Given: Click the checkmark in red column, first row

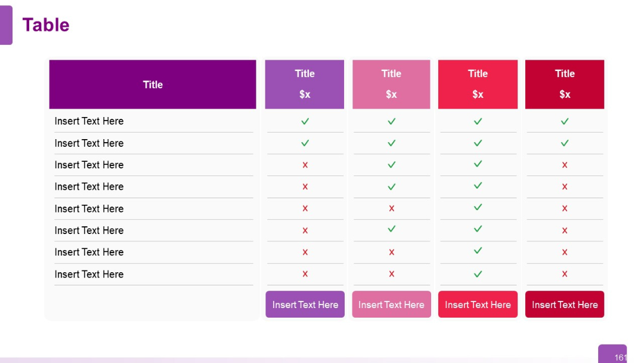Looking at the screenshot, I should pos(478,121).
